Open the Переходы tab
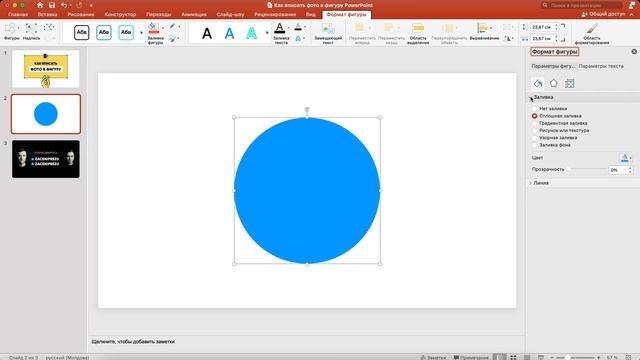This screenshot has width=640, height=360. point(158,14)
